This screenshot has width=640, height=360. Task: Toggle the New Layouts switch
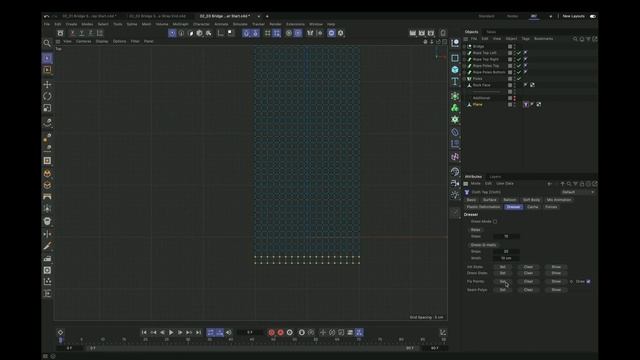593,16
